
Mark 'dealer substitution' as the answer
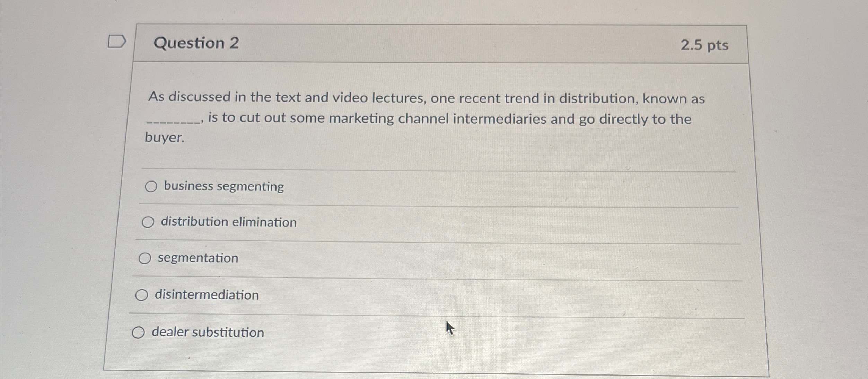pos(139,332)
